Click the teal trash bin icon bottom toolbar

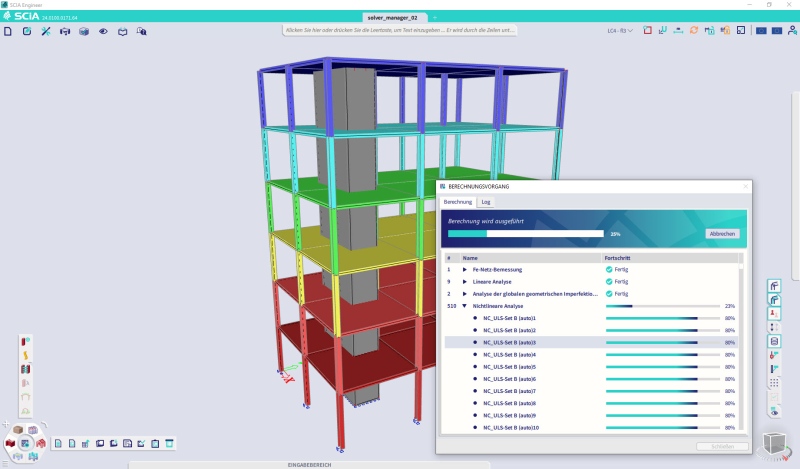(169, 443)
